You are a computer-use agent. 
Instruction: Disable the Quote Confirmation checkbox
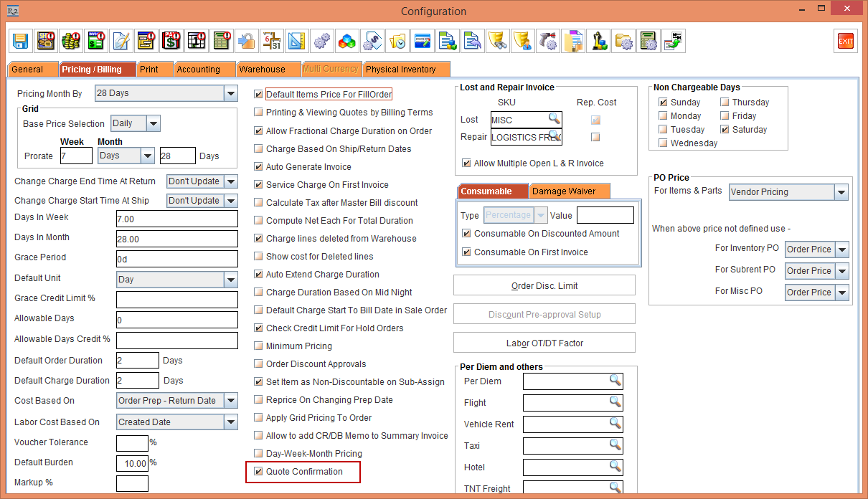259,472
